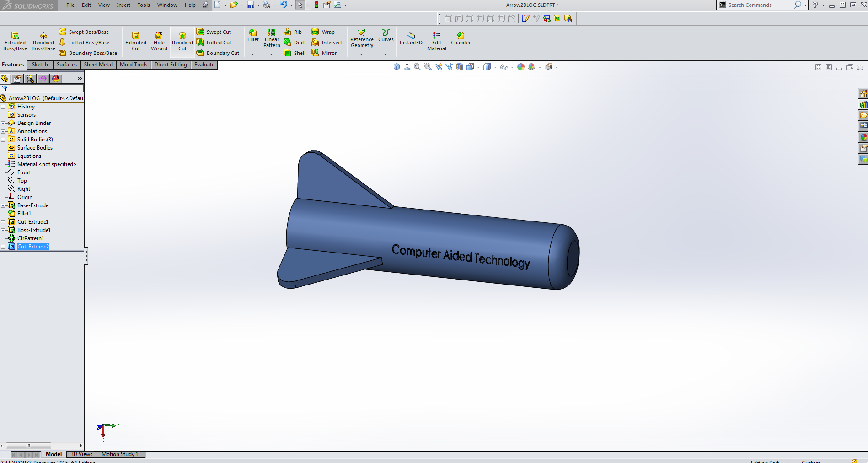Toggle the Instant3D mode button
The height and width of the screenshot is (463, 868).
tap(411, 38)
